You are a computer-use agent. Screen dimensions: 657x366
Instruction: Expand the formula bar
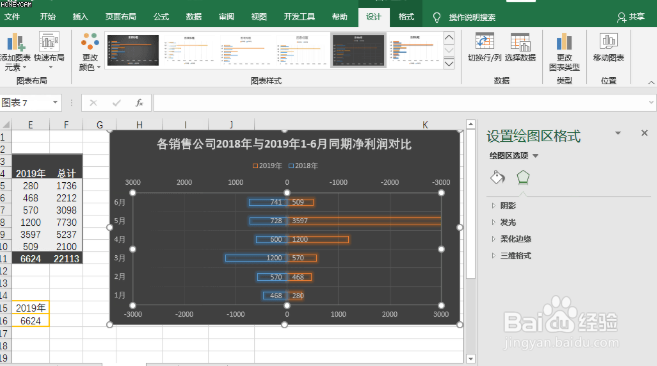[651, 102]
